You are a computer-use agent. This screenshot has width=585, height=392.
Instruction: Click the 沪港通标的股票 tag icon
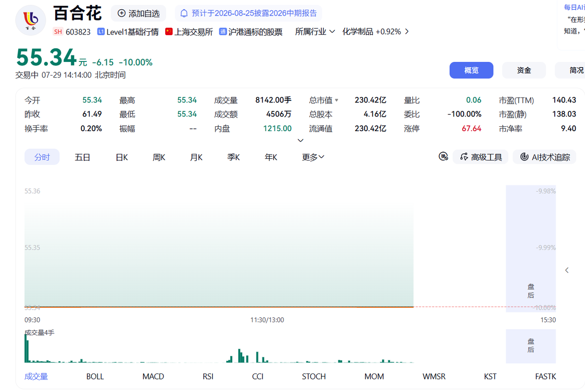coord(223,32)
